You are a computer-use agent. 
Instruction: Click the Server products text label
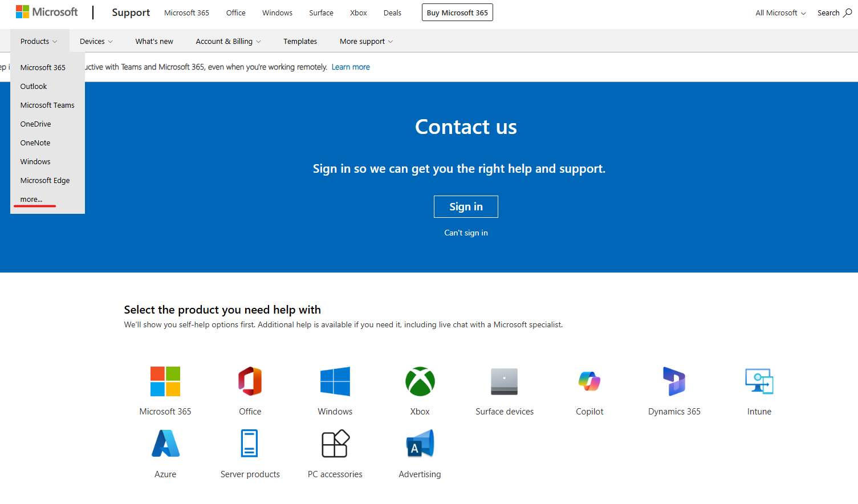pyautogui.click(x=250, y=474)
